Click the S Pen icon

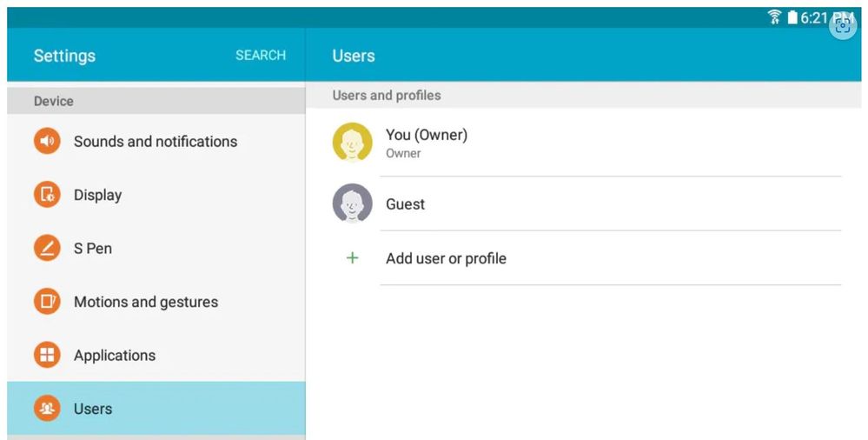(x=47, y=249)
